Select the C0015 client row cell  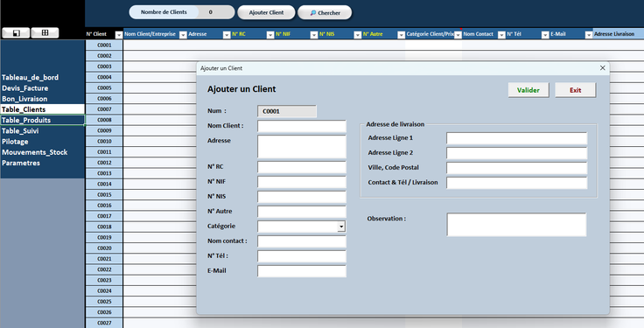click(104, 194)
